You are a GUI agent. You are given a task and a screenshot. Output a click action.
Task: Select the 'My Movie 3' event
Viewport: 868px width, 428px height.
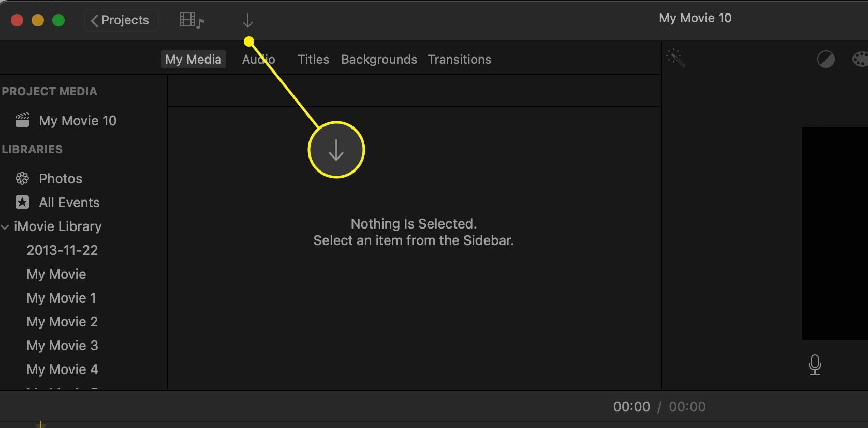point(62,346)
